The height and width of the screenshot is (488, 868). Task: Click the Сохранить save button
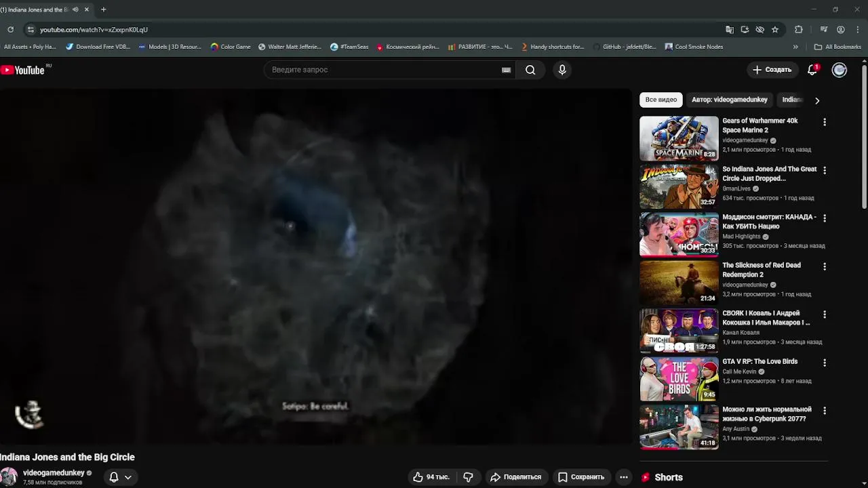pos(580,477)
